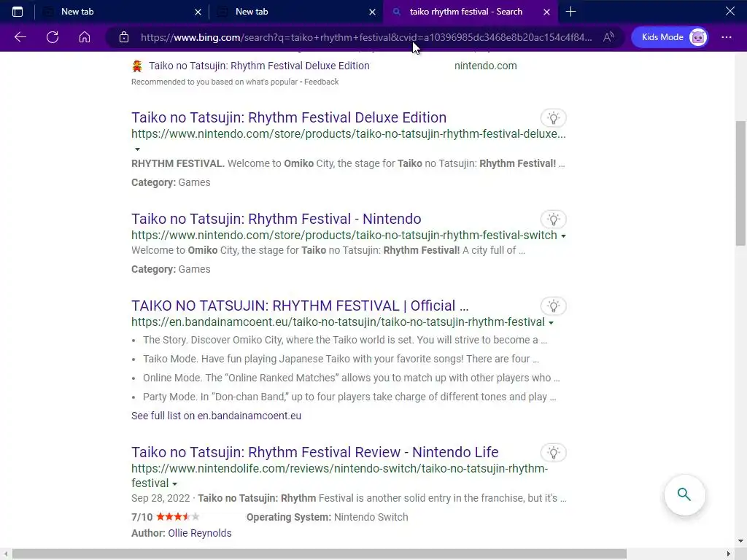This screenshot has height=560, width=747.
Task: Click the 'Taiko Mode' bullet text
Action: click(341, 359)
